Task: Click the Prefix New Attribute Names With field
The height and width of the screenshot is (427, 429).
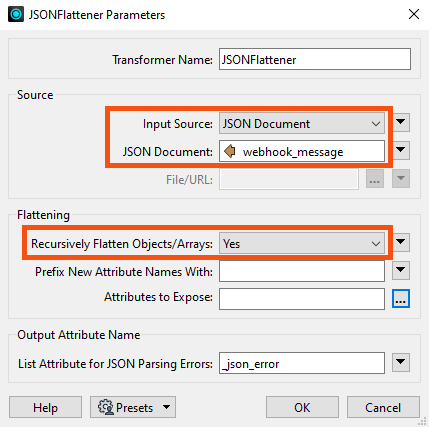Action: tap(302, 271)
